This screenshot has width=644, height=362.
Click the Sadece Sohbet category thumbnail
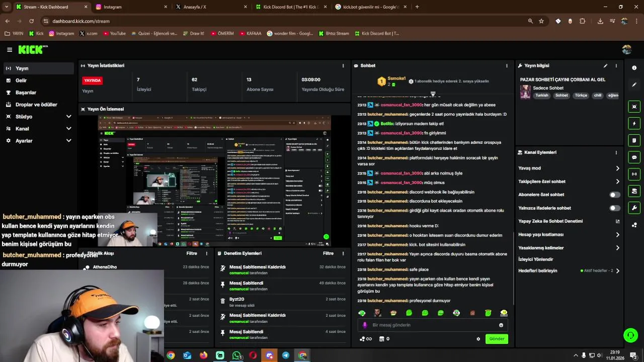525,92
